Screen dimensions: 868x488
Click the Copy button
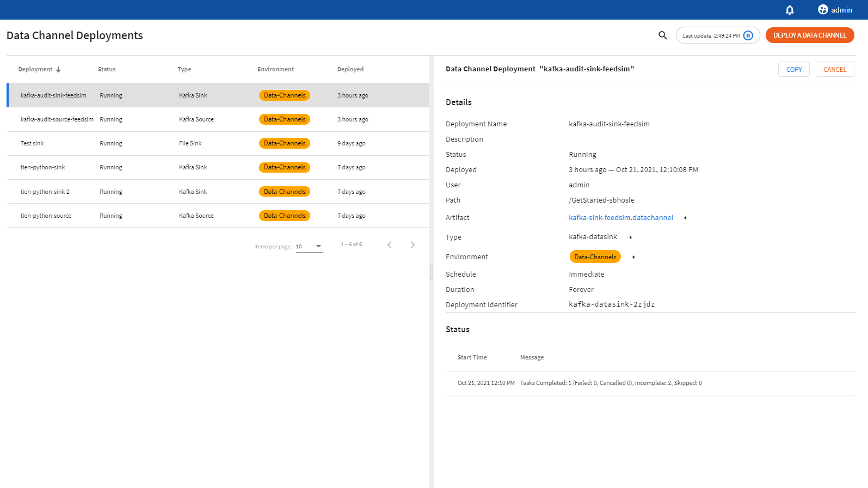(793, 70)
